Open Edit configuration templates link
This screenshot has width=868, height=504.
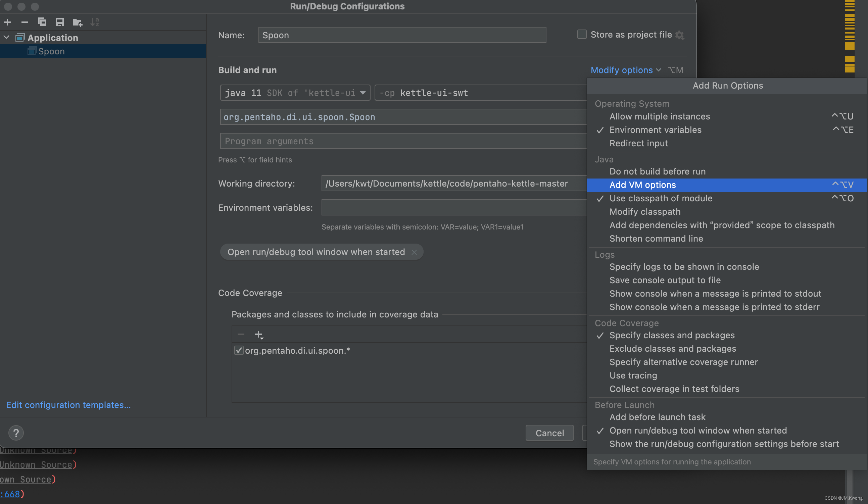coord(68,405)
